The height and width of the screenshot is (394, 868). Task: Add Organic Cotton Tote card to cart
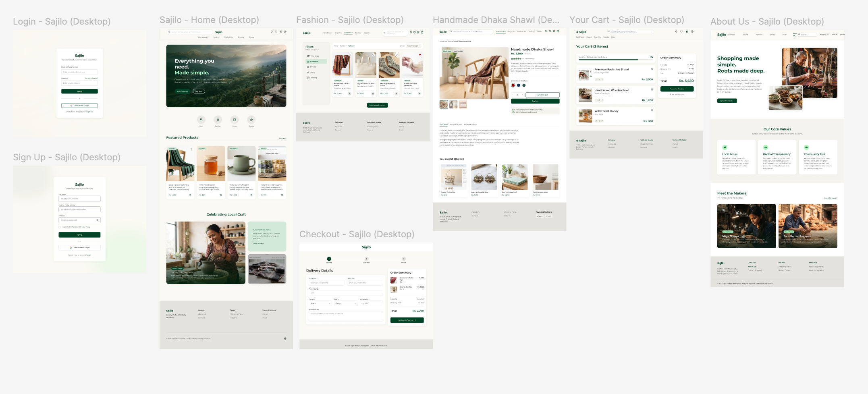coord(373,93)
